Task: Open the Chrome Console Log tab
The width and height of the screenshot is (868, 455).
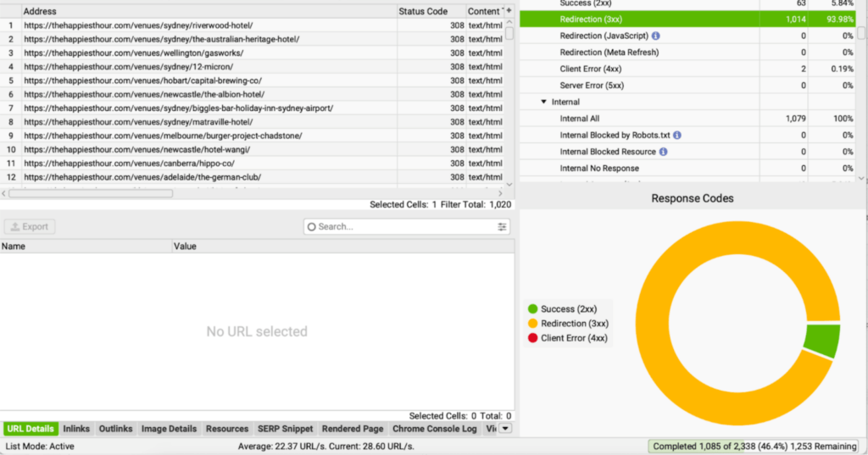Action: (x=435, y=429)
